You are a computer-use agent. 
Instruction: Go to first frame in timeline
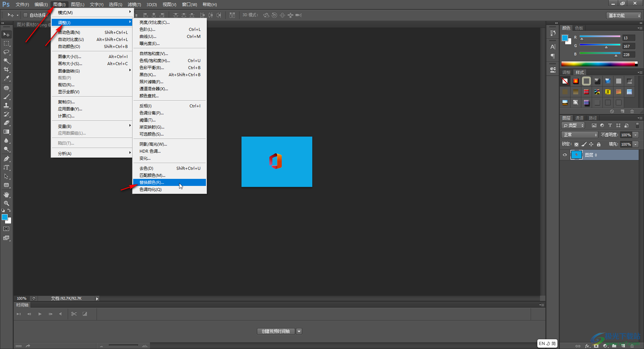(18, 314)
